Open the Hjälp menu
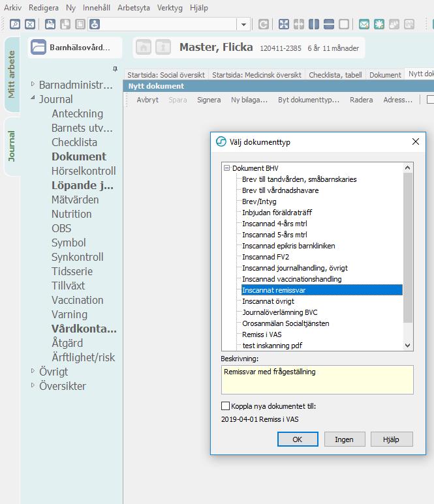Viewport: 434px width, 504px height. pyautogui.click(x=199, y=8)
